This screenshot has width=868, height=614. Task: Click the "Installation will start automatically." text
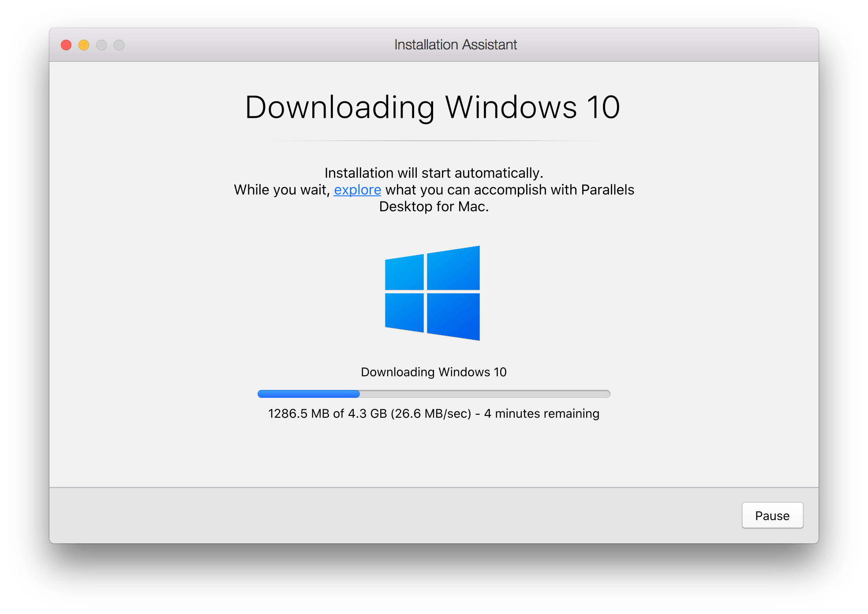[x=434, y=173]
